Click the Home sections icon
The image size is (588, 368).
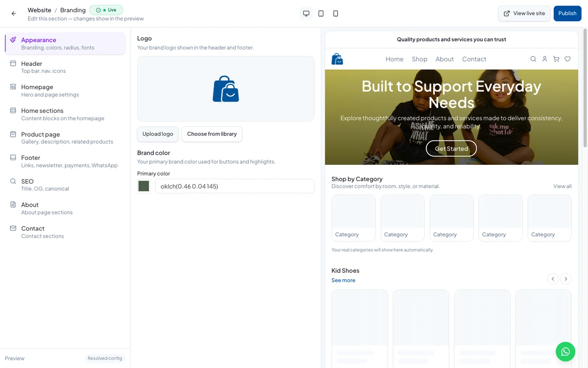[13, 110]
